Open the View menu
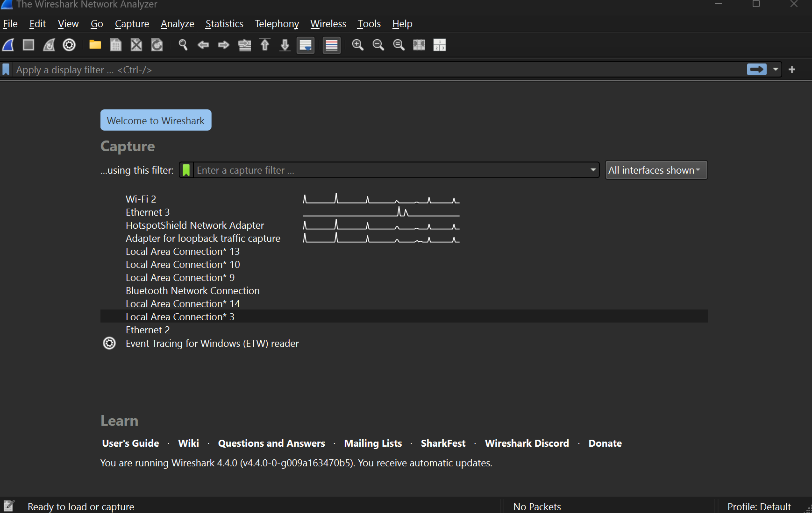Viewport: 812px width, 513px height. coord(68,24)
